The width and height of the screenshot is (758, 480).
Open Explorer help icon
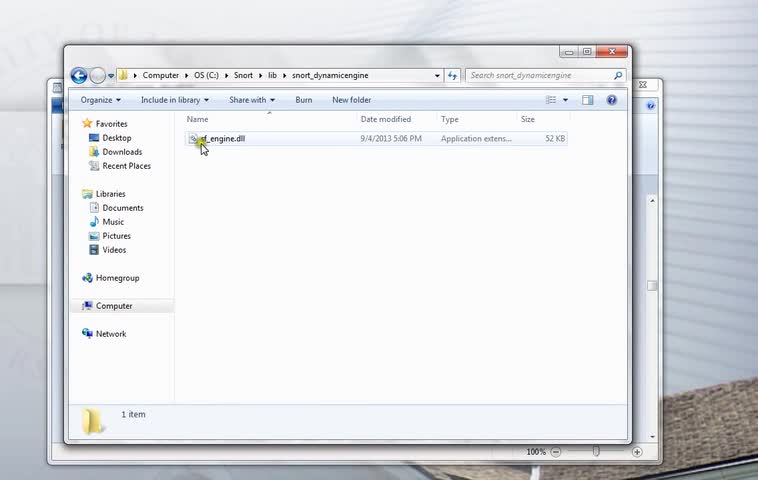click(612, 100)
